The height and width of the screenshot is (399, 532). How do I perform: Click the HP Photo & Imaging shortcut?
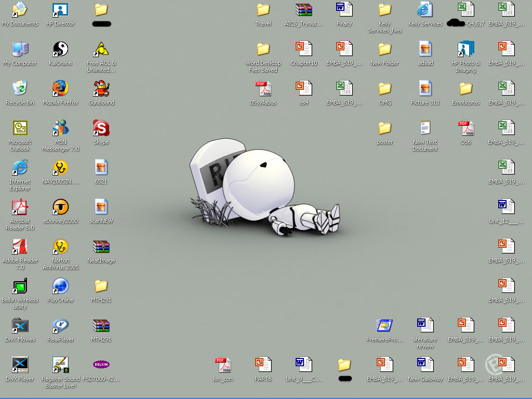coord(465,49)
